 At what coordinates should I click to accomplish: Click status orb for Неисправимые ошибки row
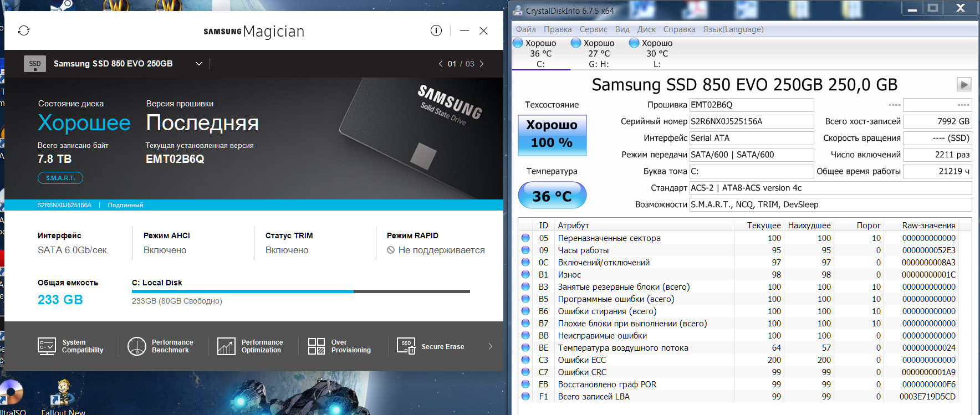coord(525,335)
